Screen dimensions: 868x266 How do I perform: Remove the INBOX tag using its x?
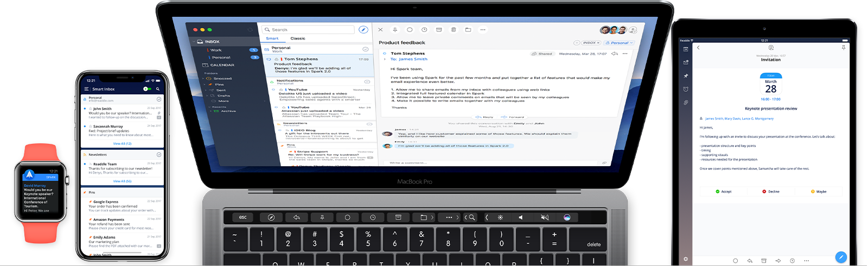tap(598, 43)
